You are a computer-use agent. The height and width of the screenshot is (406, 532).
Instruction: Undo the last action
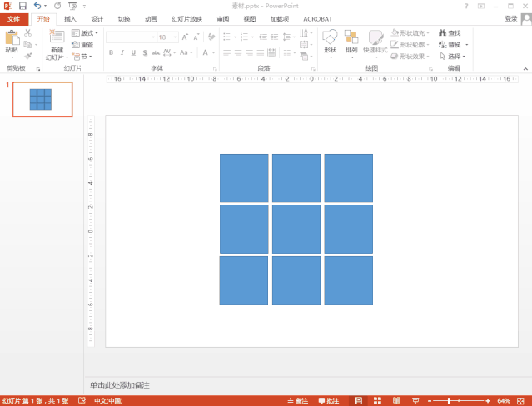pos(37,6)
